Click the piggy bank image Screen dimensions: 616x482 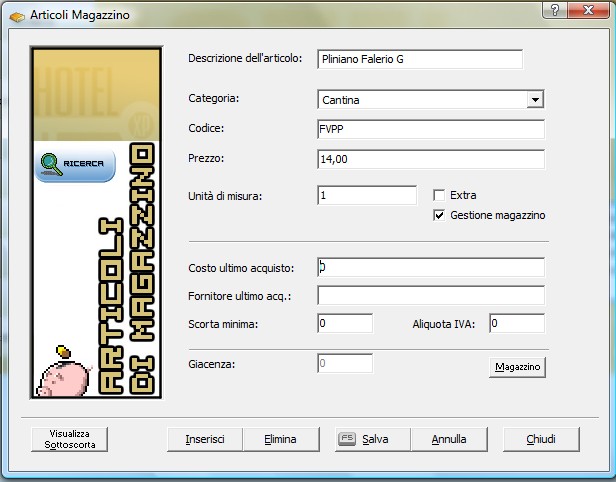tap(63, 372)
